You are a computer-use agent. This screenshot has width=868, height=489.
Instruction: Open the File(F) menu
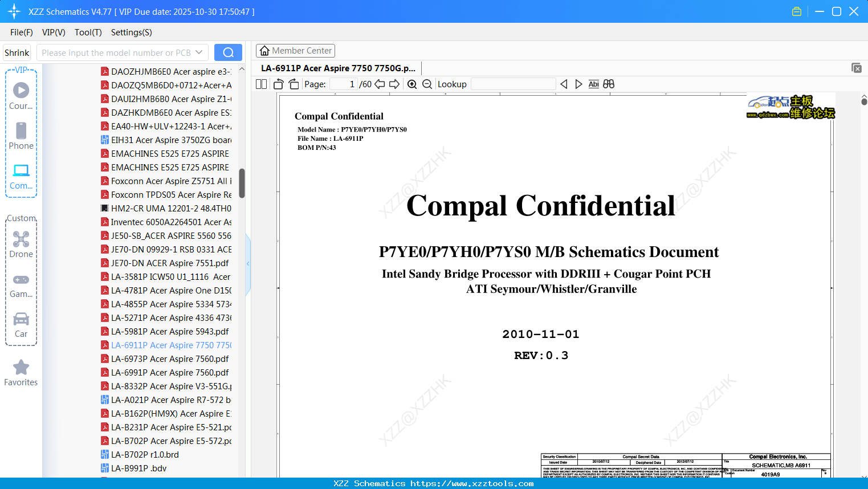tap(22, 32)
